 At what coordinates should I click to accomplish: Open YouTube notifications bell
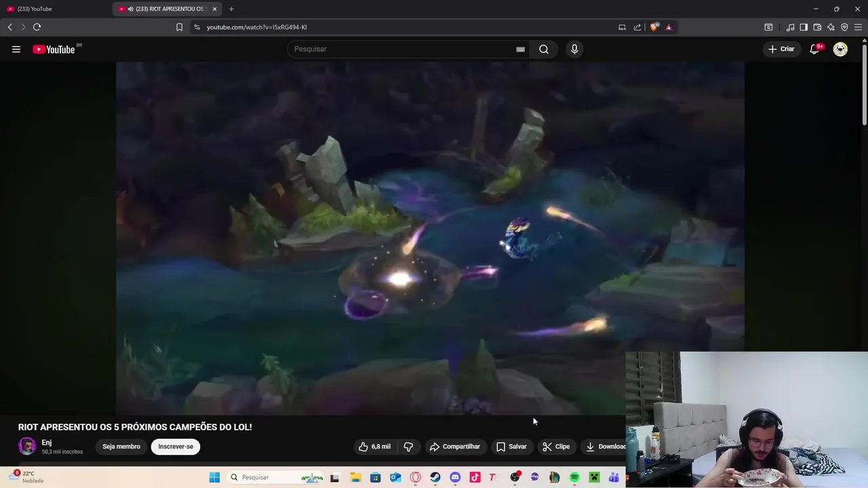point(814,49)
